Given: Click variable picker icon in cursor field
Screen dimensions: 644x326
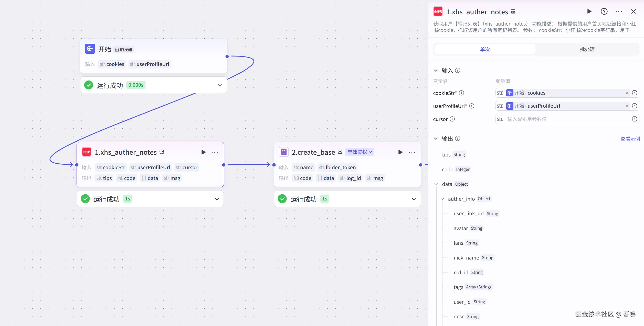Looking at the screenshot, I should [x=635, y=119].
